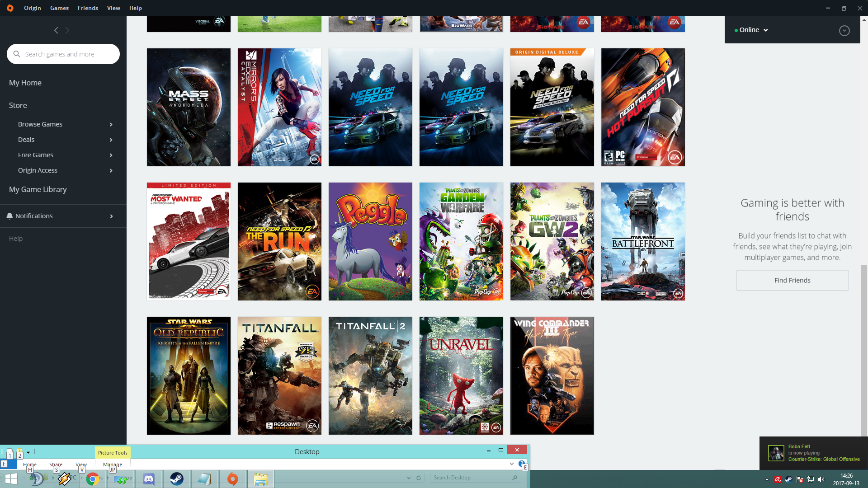Click Boba Fett avatar in Steam notification
The width and height of the screenshot is (868, 488).
(776, 453)
